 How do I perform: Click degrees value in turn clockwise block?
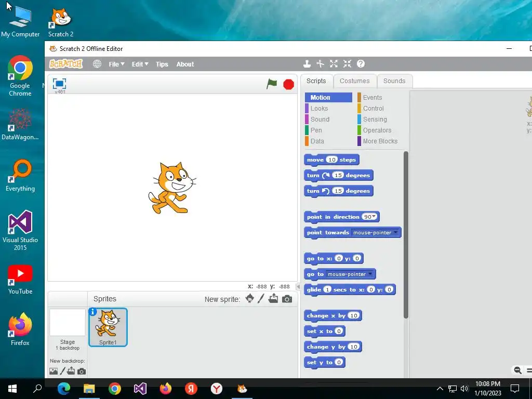(x=338, y=175)
